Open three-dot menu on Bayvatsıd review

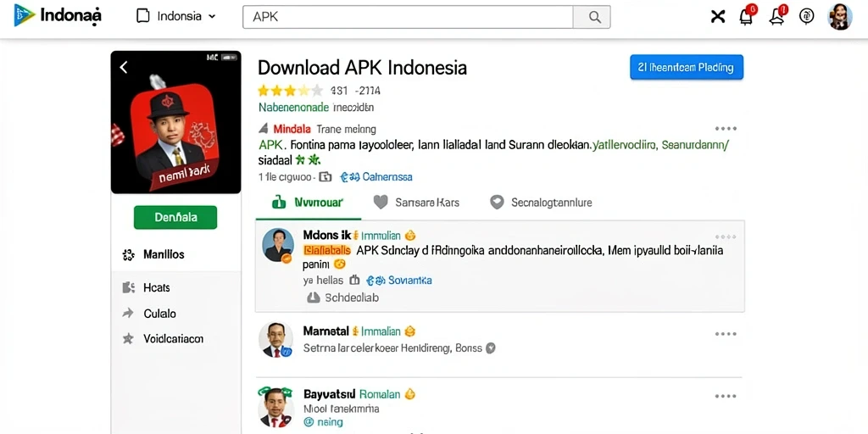pyautogui.click(x=726, y=397)
